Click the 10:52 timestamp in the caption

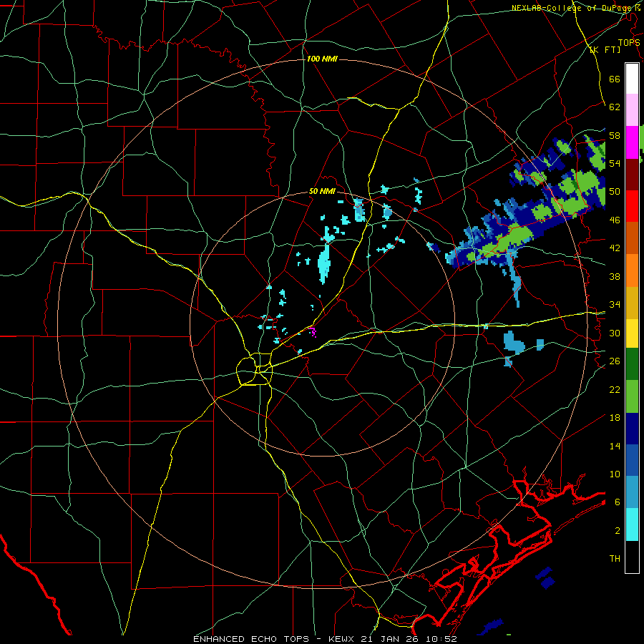[442, 639]
